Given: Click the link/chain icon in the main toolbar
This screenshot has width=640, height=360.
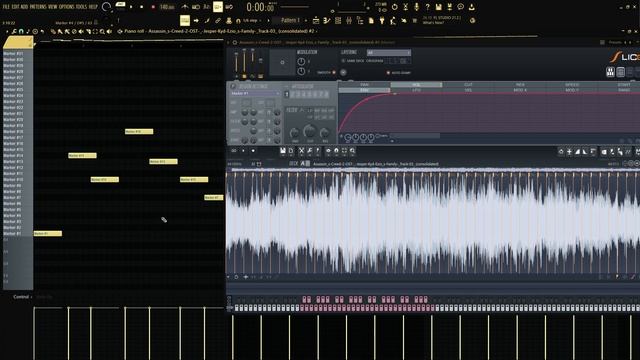Looking at the screenshot, I should click(x=218, y=20).
